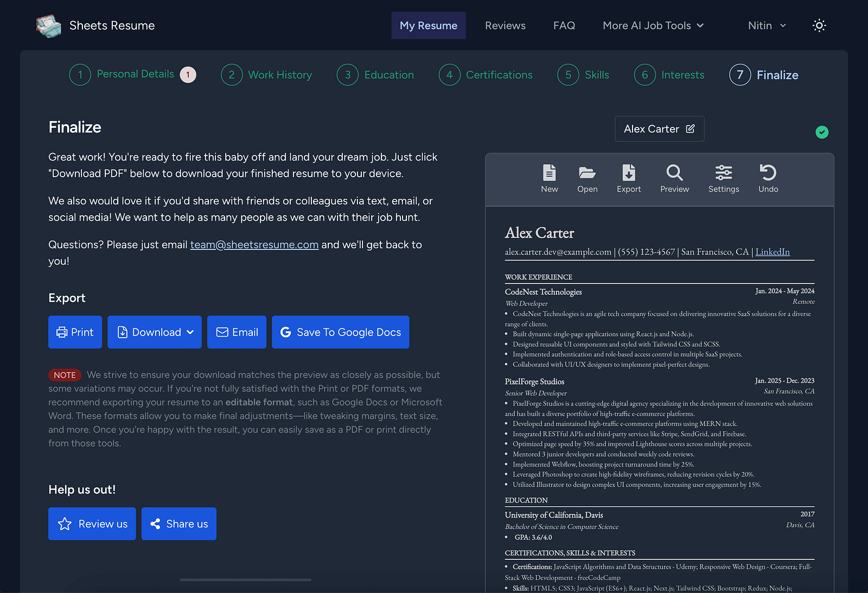Toggle the light/dark theme sun icon
The height and width of the screenshot is (593, 868).
coord(819,25)
